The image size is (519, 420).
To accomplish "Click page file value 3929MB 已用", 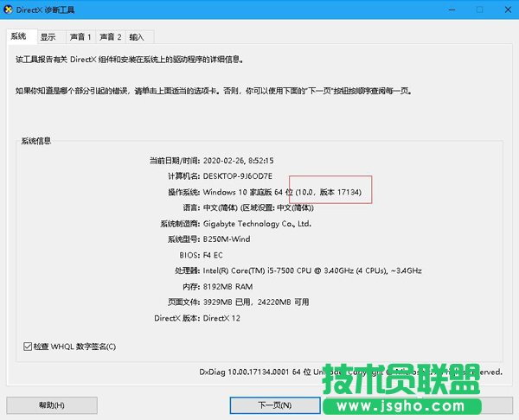I will point(227,302).
